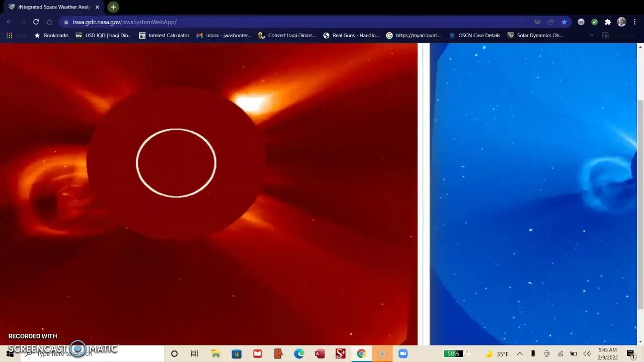Image resolution: width=644 pixels, height=362 pixels.
Task: Open the Wi-Fi network tray icon
Action: [x=560, y=354]
